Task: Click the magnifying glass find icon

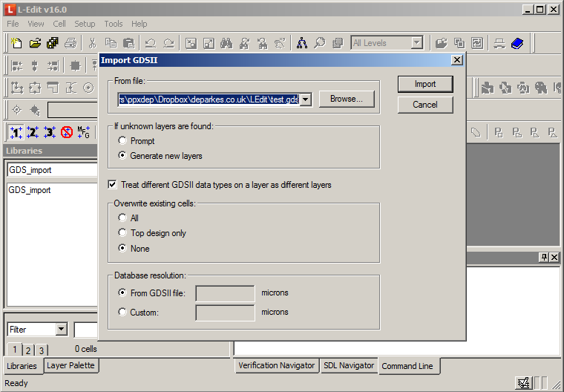Action: click(x=320, y=43)
